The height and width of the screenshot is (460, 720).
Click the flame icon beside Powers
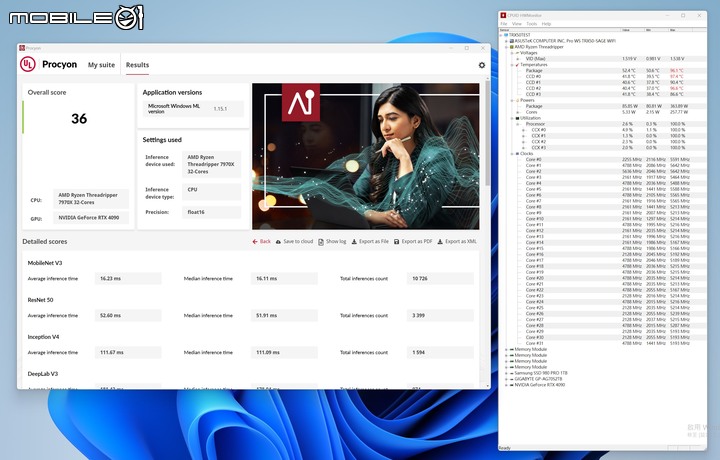pyautogui.click(x=517, y=100)
